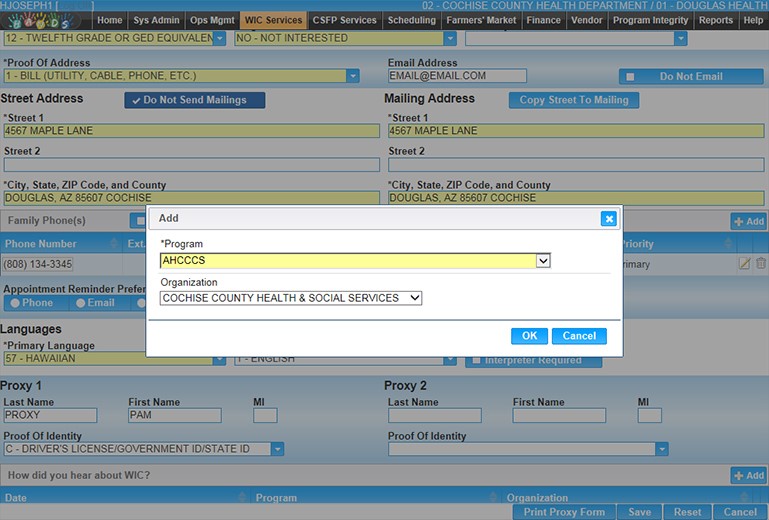Open the Organization dropdown in Add dialog
Image resolution: width=769 pixels, height=520 pixels.
[x=414, y=298]
